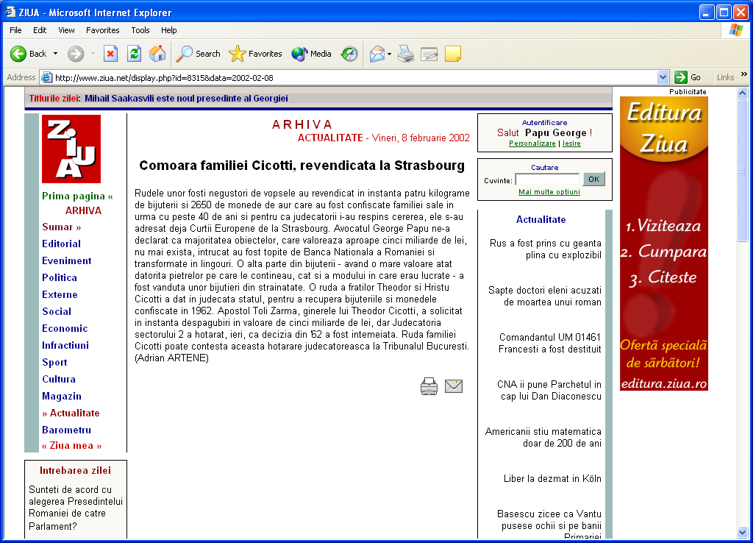Viewport: 756px width, 543px height.
Task: Open the View menu
Action: coord(66,30)
